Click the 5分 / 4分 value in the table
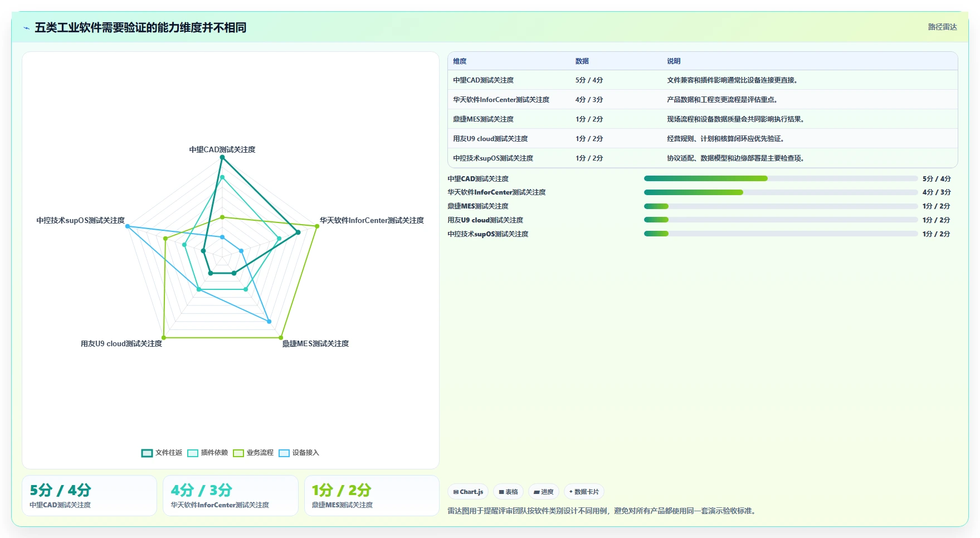 pyautogui.click(x=589, y=80)
